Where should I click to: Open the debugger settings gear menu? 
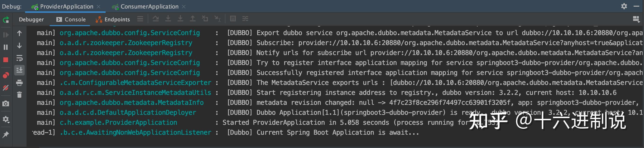tap(6, 120)
